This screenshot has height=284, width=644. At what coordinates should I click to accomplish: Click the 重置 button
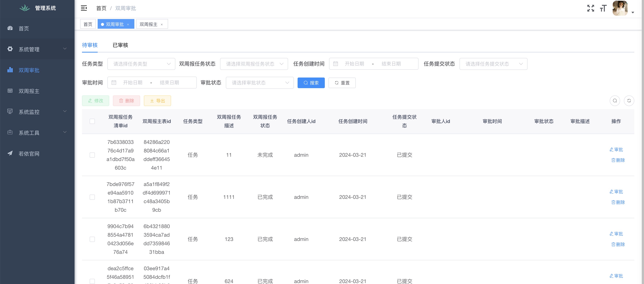tap(342, 83)
